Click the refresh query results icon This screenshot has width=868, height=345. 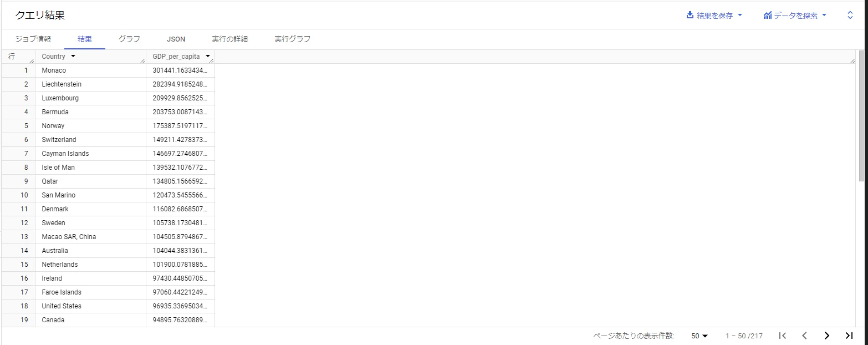coord(850,15)
